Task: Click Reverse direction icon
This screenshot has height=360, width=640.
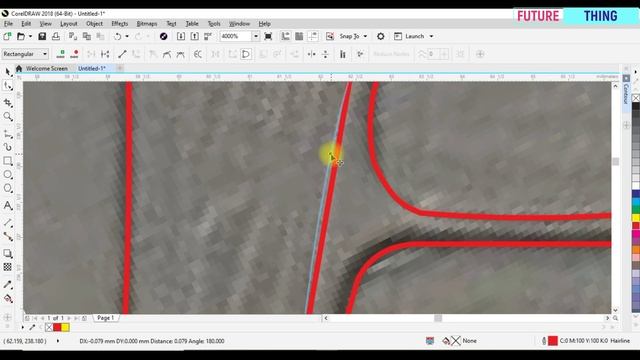Action: pos(198,54)
